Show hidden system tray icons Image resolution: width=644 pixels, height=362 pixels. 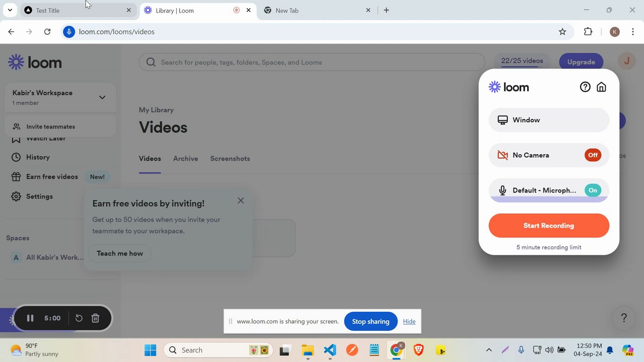(x=489, y=350)
